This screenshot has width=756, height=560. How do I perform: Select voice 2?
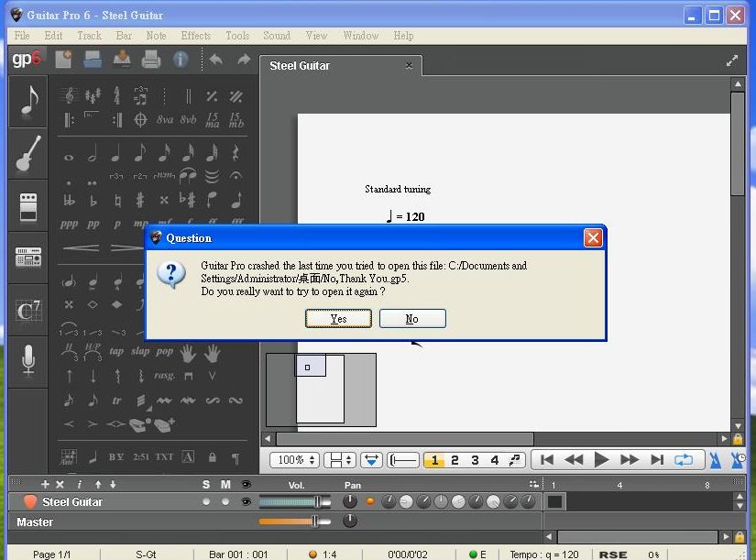(455, 460)
